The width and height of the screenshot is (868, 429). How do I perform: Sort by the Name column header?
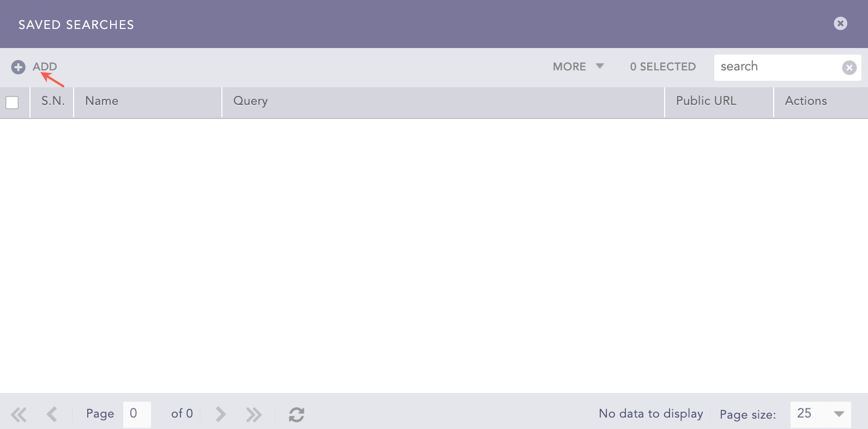pyautogui.click(x=102, y=101)
